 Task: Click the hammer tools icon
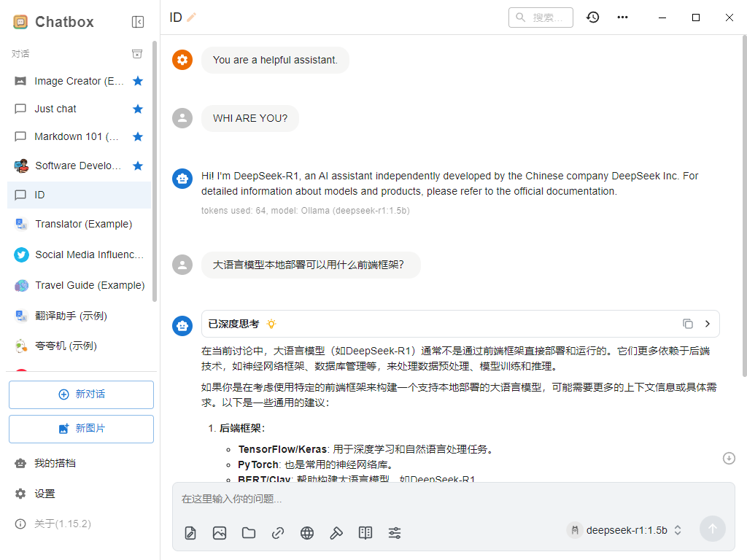pyautogui.click(x=336, y=533)
